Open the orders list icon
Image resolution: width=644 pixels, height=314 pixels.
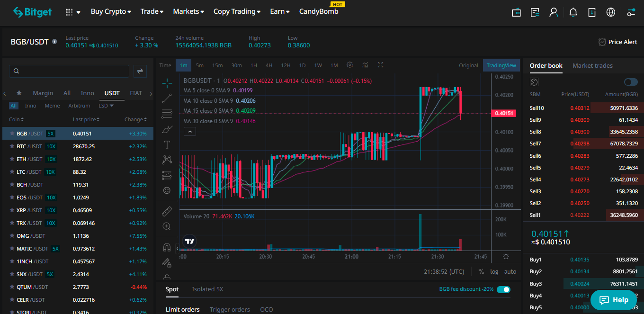click(x=535, y=12)
